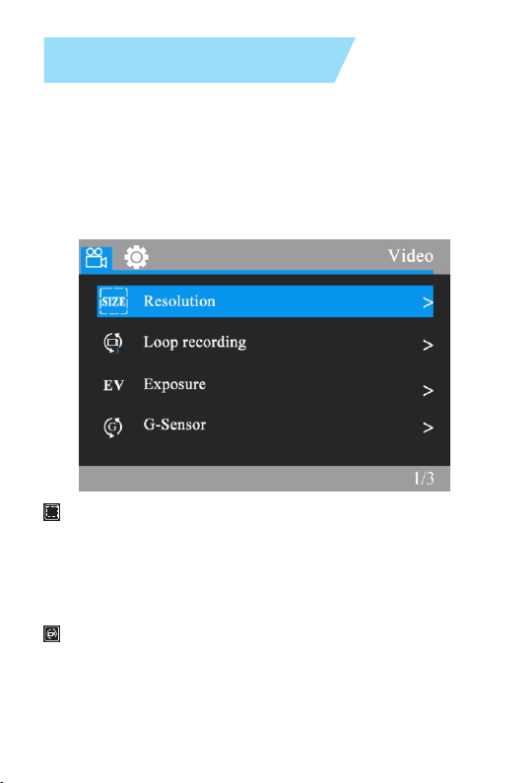Select the Loop recording menu entry
Screen dimensions: 532x783
(265, 343)
